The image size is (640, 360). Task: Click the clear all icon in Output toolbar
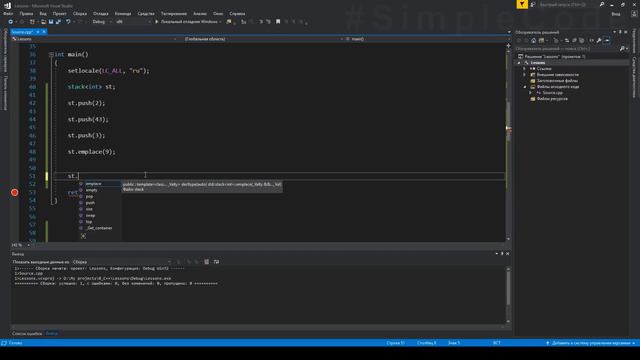click(x=207, y=262)
